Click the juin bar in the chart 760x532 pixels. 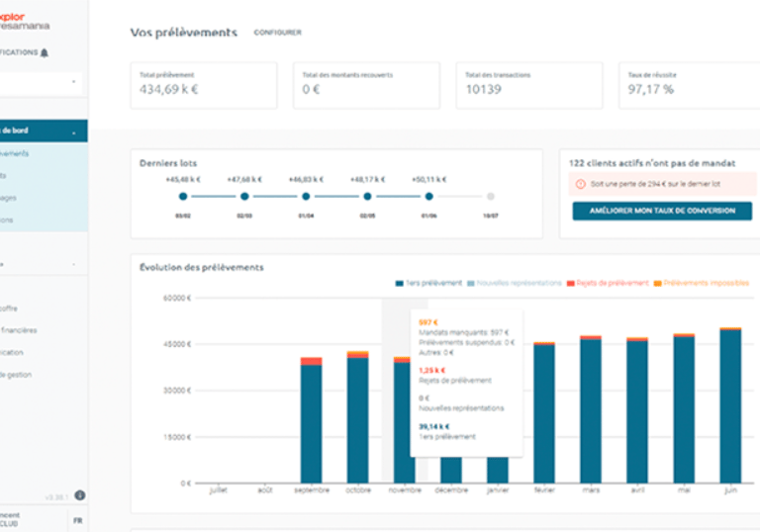tap(730, 405)
